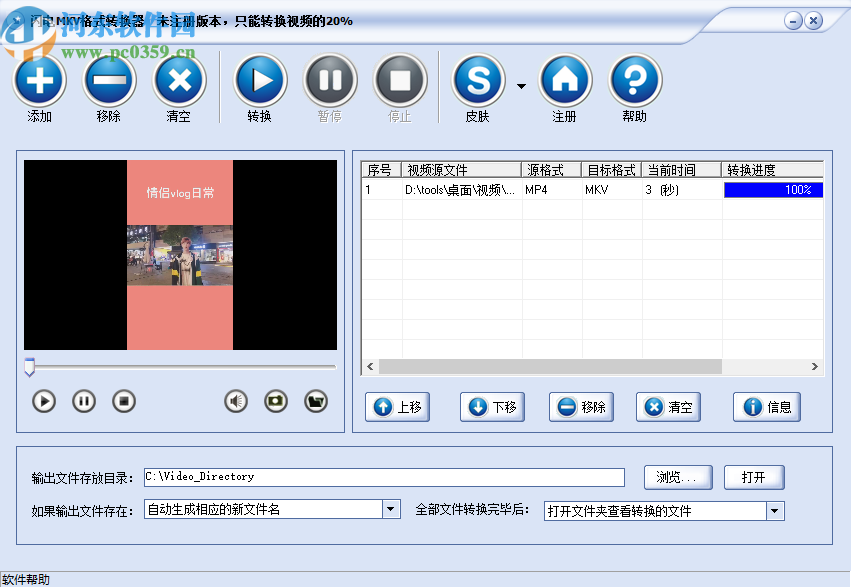851x588 pixels.
Task: Click the 浏览 button to browse folders
Action: tap(677, 477)
